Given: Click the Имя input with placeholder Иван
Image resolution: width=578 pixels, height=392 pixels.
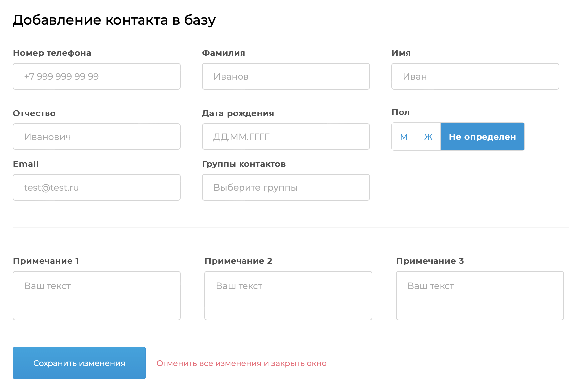Looking at the screenshot, I should click(475, 76).
